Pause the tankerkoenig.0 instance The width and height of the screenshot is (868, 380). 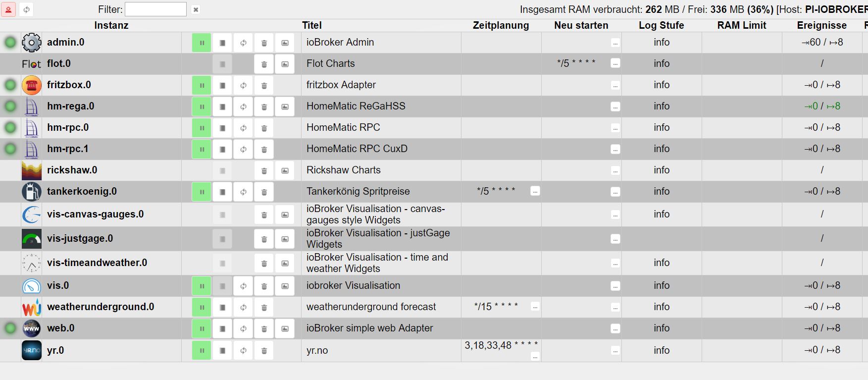(202, 192)
